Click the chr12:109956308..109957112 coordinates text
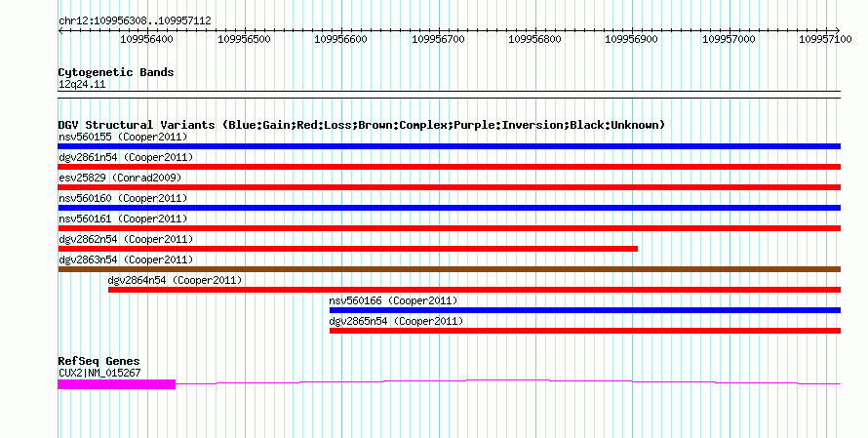The height and width of the screenshot is (438, 868). pos(135,20)
